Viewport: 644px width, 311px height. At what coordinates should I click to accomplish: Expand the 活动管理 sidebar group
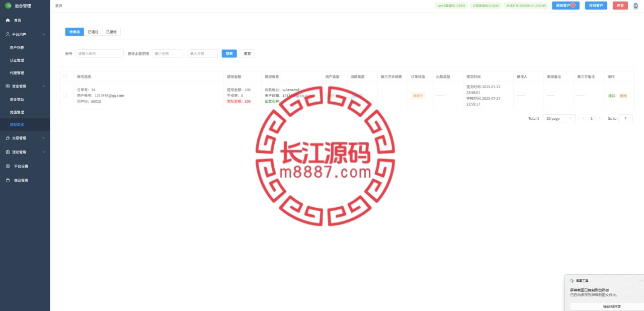pos(44,152)
